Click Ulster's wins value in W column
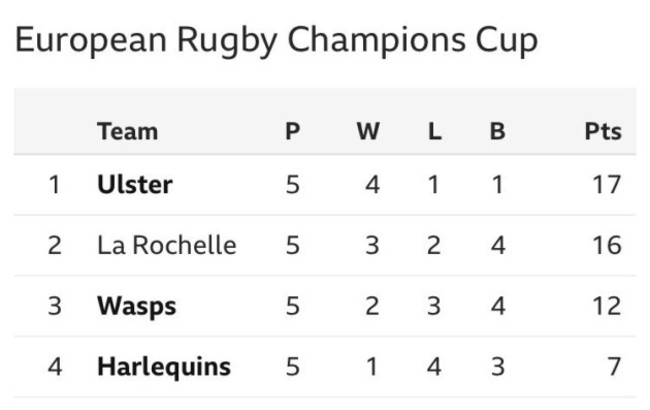The image size is (650, 410). [x=372, y=185]
